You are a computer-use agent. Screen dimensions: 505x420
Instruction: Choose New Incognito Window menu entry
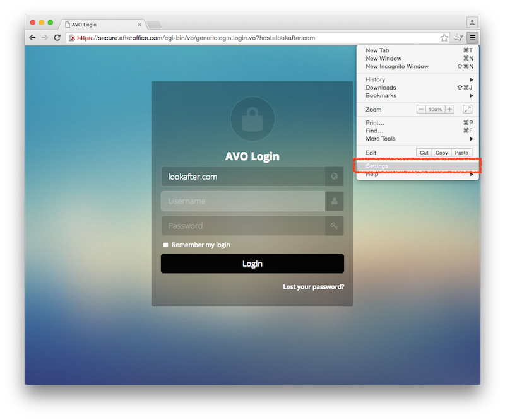397,66
